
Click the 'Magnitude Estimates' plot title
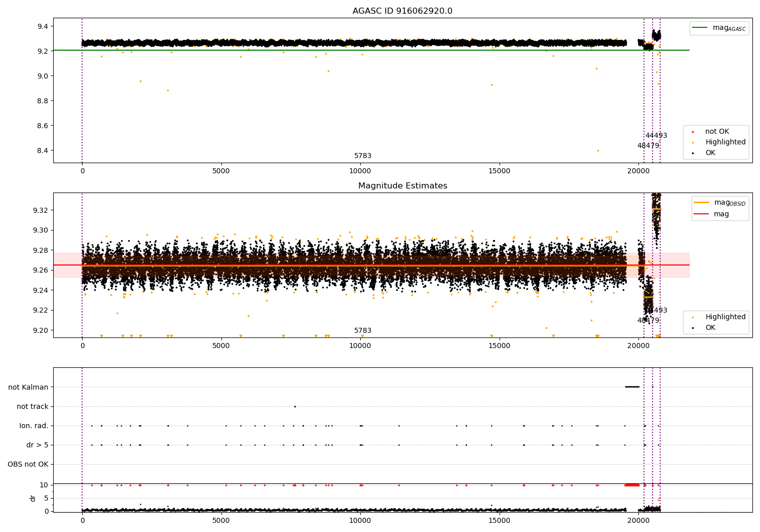402,186
